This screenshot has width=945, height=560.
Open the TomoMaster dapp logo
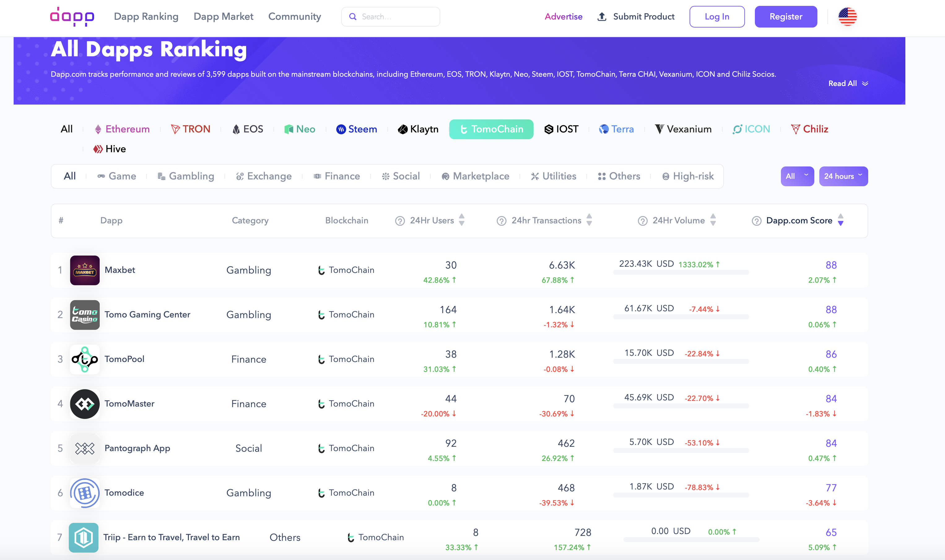coord(85,404)
